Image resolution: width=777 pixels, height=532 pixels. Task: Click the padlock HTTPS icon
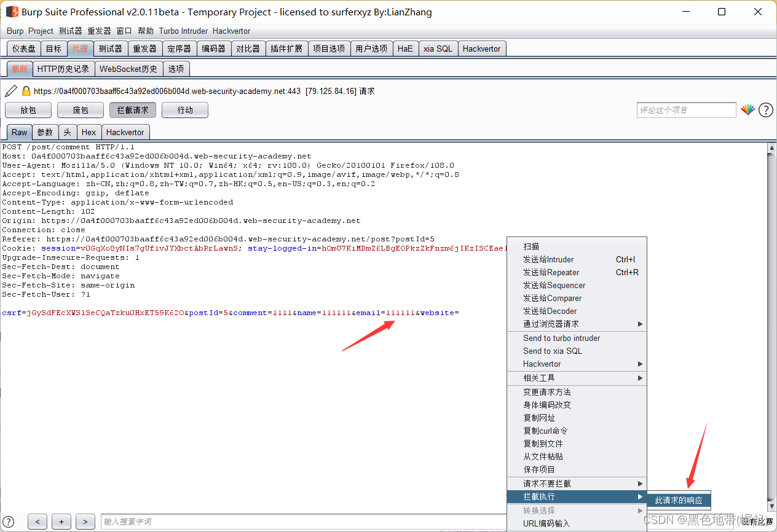pos(26,91)
